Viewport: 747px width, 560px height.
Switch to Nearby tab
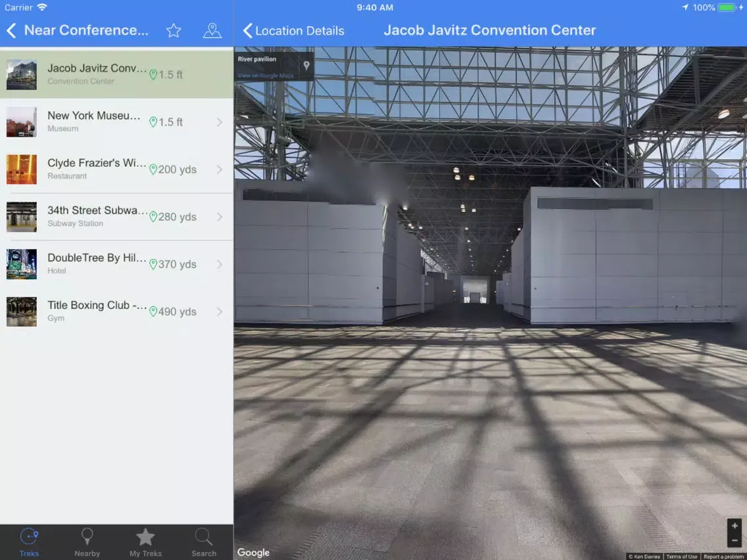click(87, 542)
